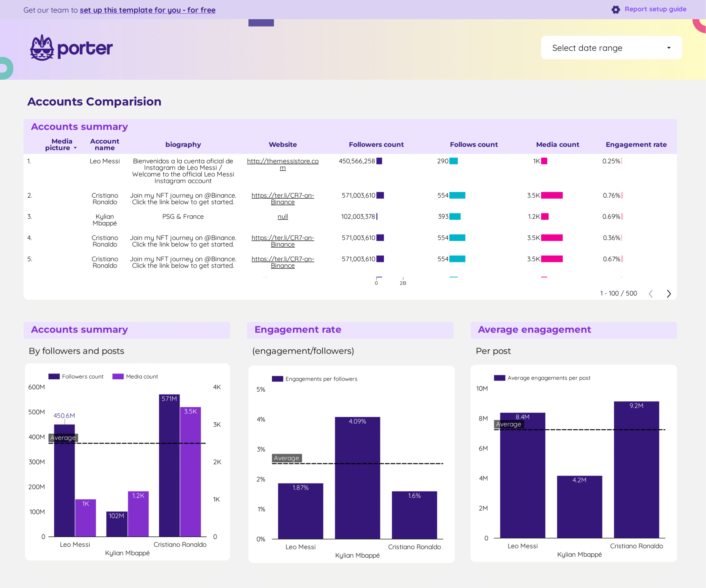Open the Media picture column sort dropdown

click(76, 148)
